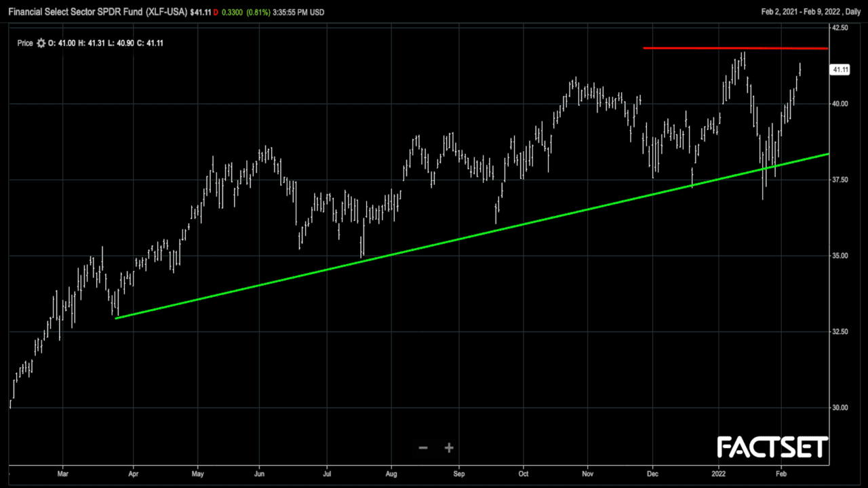Select the red horizontal resistance line
This screenshot has width=868, height=488.
point(736,48)
